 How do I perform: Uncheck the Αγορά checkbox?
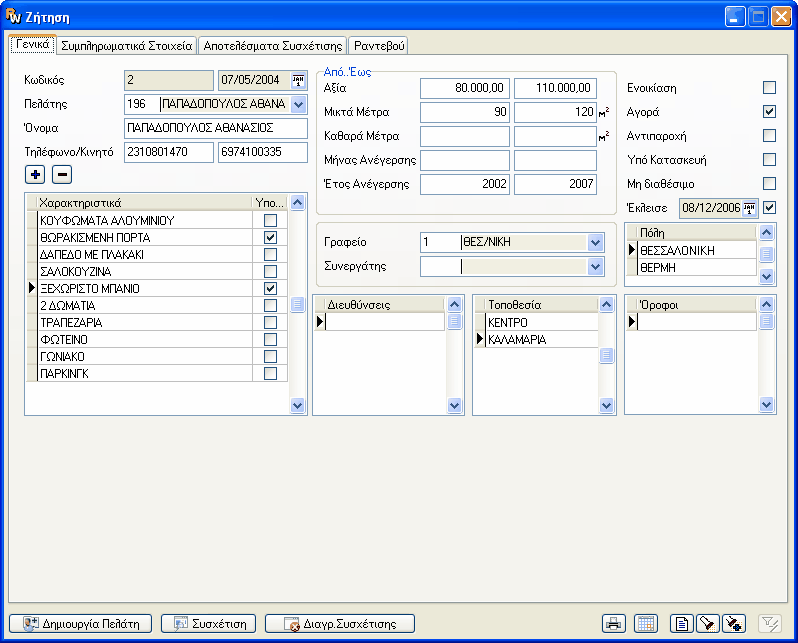coord(770,111)
